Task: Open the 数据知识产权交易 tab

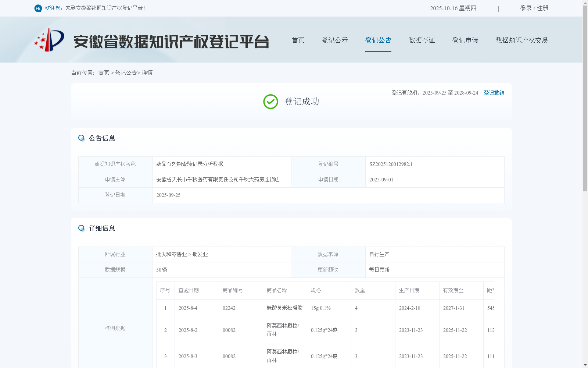Action: pos(522,40)
